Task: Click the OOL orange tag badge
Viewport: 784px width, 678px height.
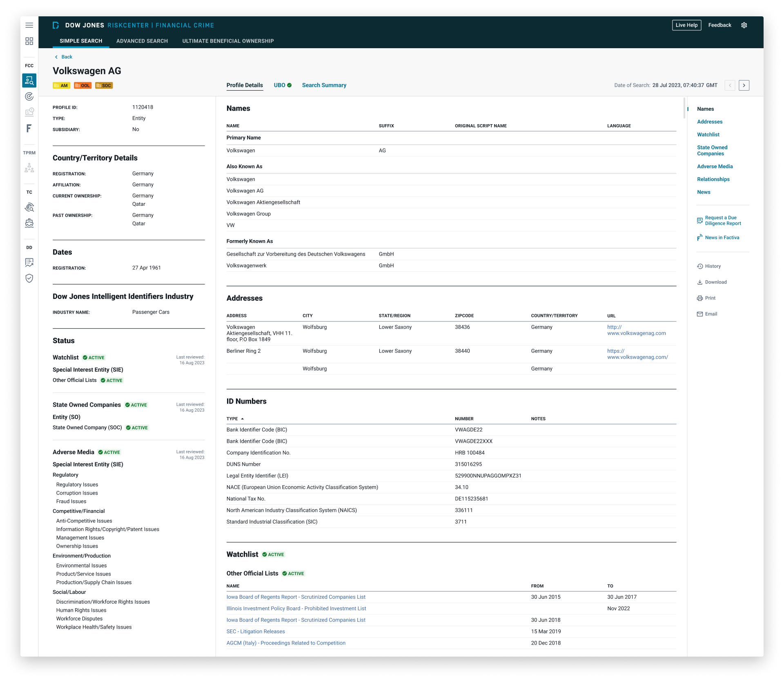Action: (x=83, y=85)
